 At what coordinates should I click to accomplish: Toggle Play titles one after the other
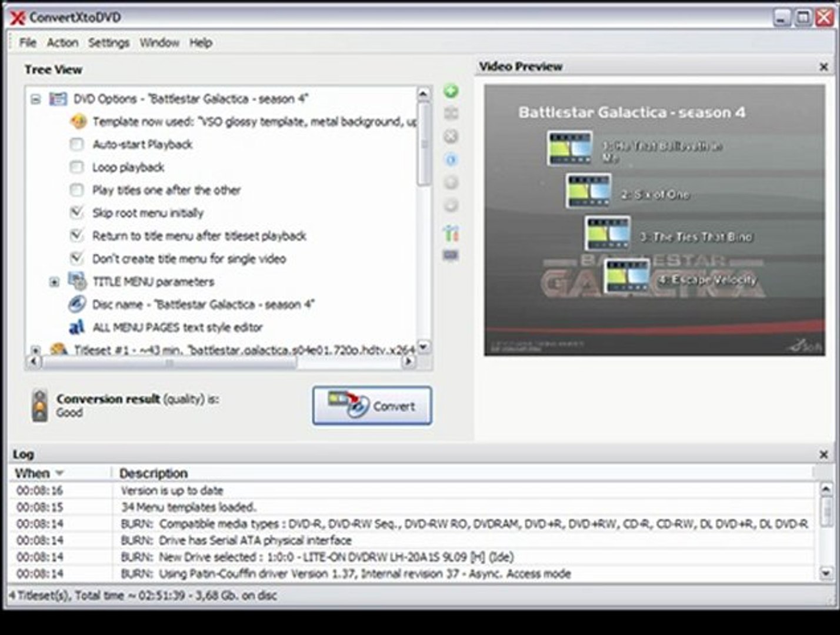(76, 190)
